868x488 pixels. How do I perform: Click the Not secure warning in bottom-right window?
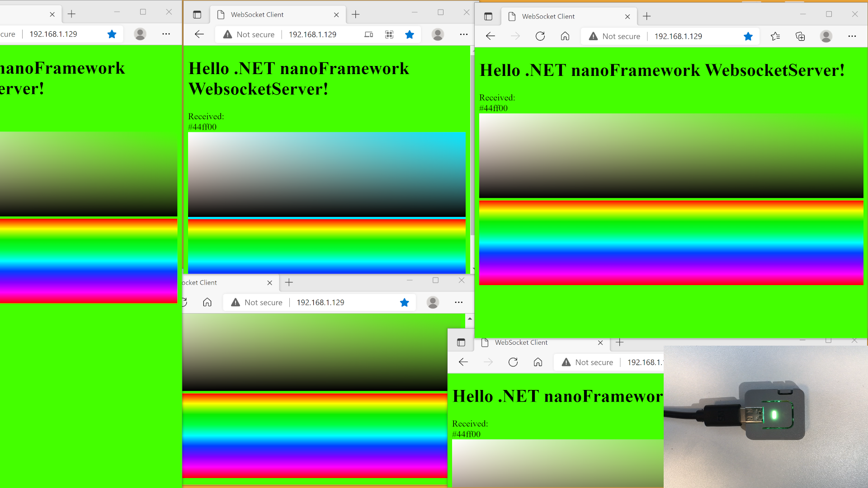tap(588, 362)
